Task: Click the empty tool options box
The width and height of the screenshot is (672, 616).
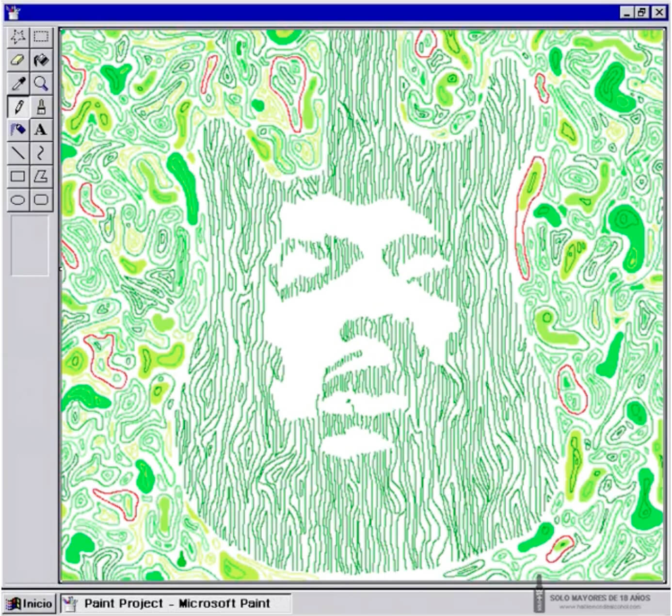Action: pyautogui.click(x=30, y=245)
